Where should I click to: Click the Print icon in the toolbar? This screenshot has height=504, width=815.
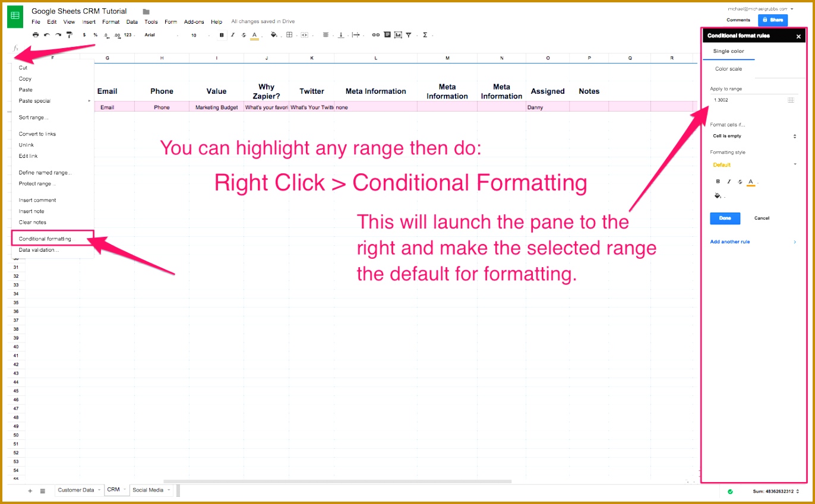36,35
